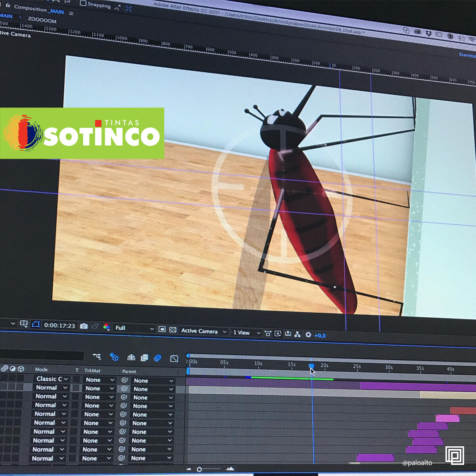
Task: Click the T preserve transparency column header
Action: tap(77, 370)
